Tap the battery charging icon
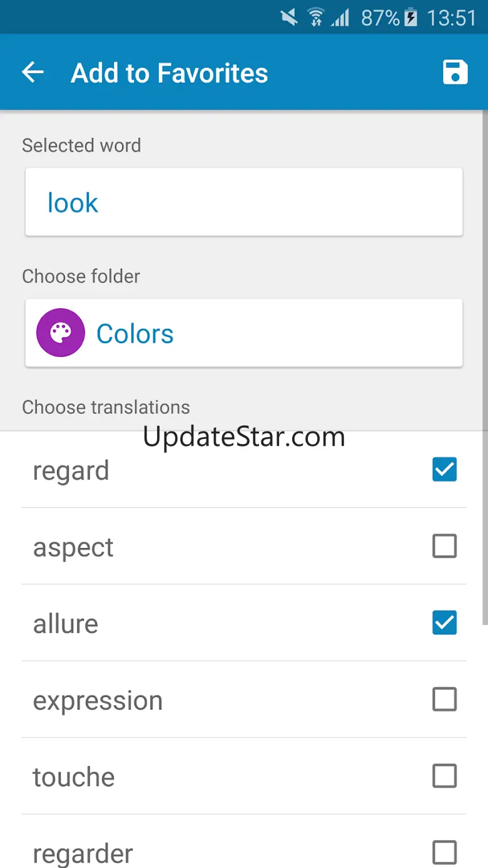488x868 pixels. [411, 17]
